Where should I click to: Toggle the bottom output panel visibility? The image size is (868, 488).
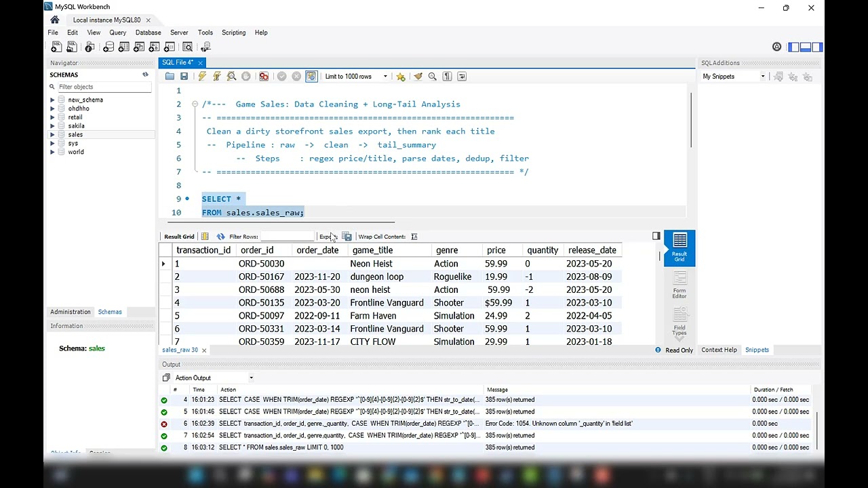tap(806, 47)
